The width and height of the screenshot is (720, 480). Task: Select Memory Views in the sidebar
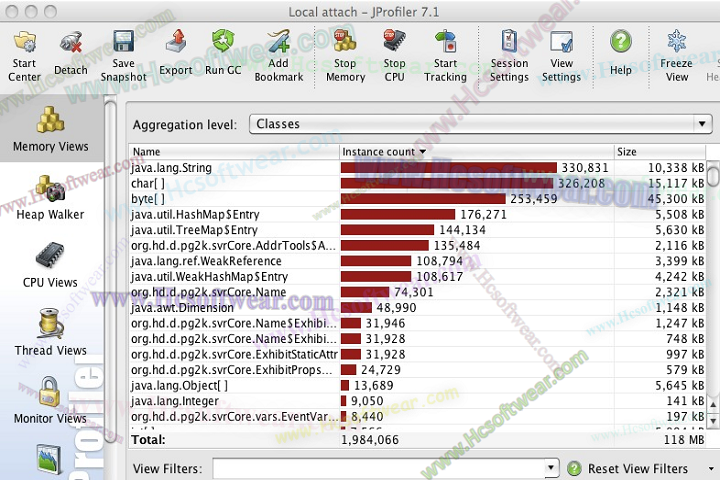(51, 129)
